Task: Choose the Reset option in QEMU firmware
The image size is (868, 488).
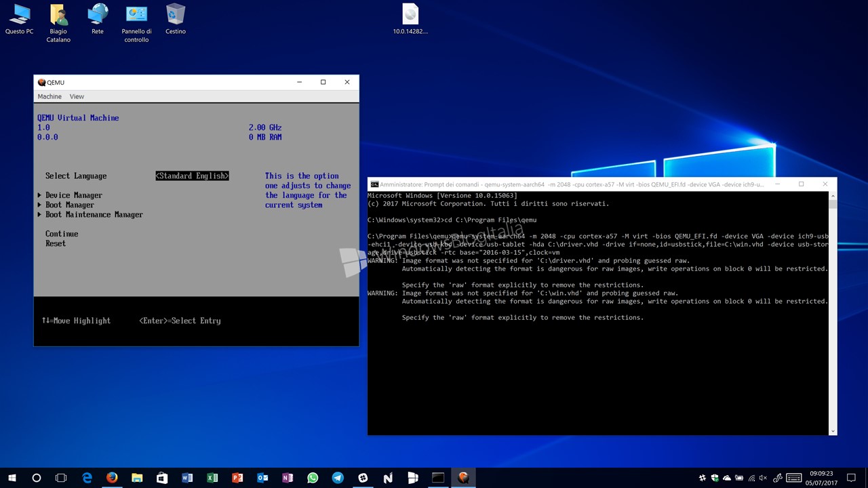Action: pyautogui.click(x=56, y=243)
